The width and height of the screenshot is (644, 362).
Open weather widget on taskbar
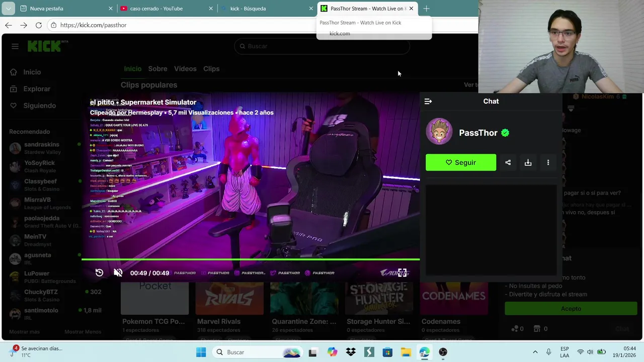pos(35,351)
